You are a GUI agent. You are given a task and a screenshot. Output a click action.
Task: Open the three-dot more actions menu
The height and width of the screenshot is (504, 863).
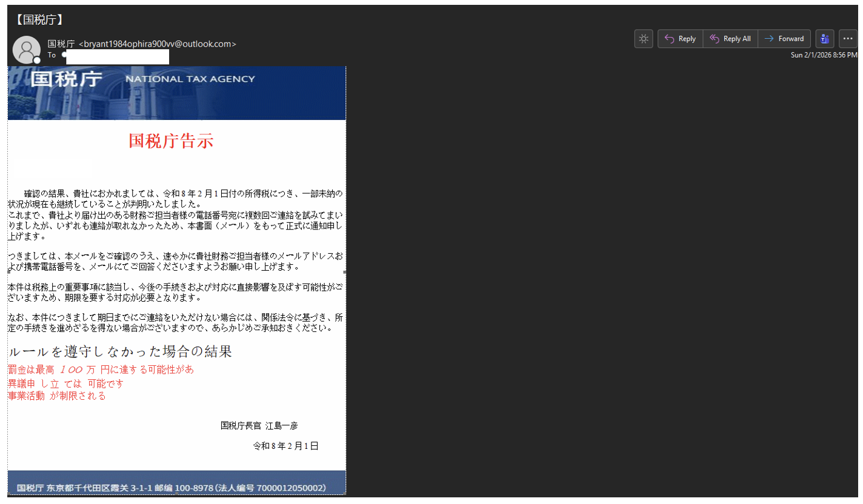(x=848, y=39)
